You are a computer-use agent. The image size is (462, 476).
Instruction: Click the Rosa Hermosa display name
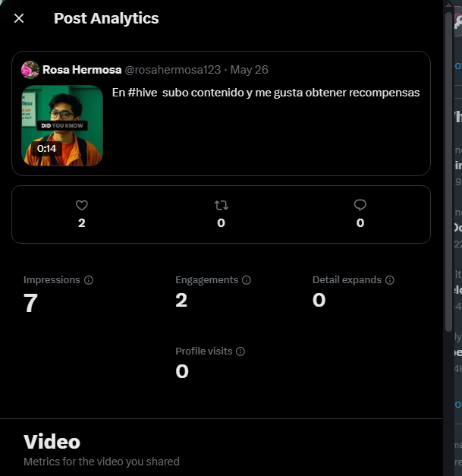click(x=82, y=70)
